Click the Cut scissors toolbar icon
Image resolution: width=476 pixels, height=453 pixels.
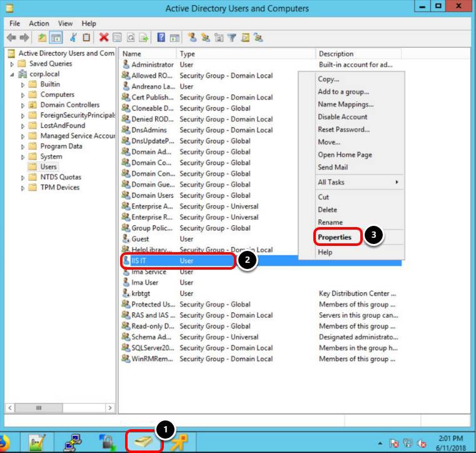click(73, 38)
